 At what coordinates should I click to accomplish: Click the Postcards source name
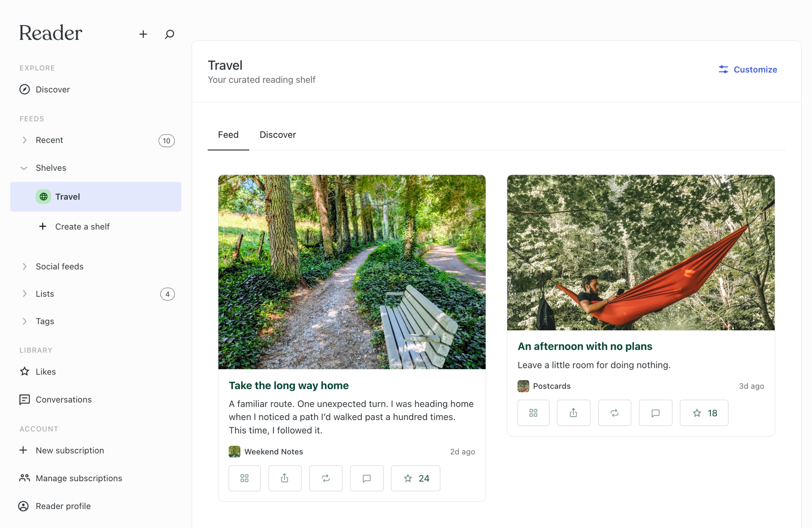click(x=552, y=386)
